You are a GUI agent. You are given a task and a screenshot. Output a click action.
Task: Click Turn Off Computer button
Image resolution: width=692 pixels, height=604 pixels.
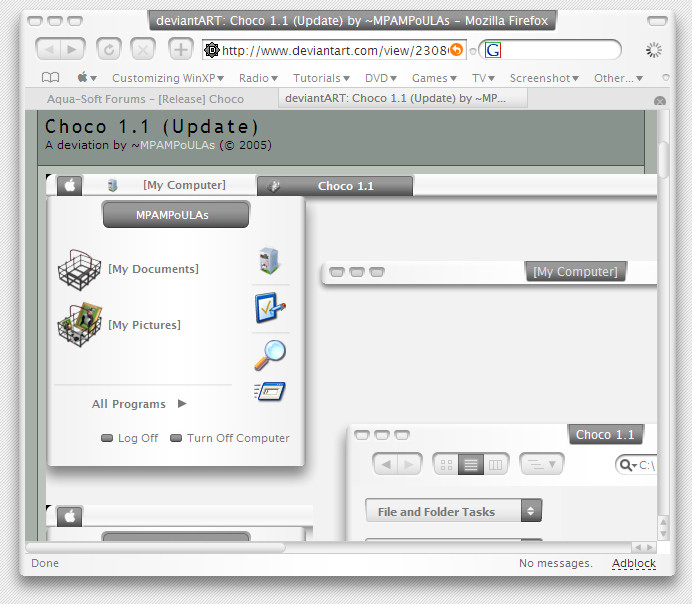(230, 438)
